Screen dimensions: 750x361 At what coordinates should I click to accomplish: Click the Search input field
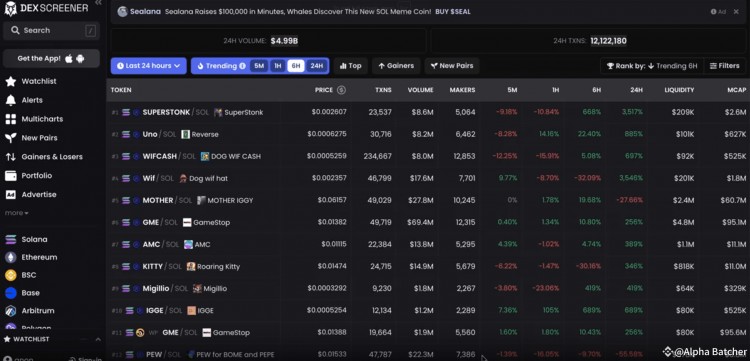pyautogui.click(x=51, y=31)
